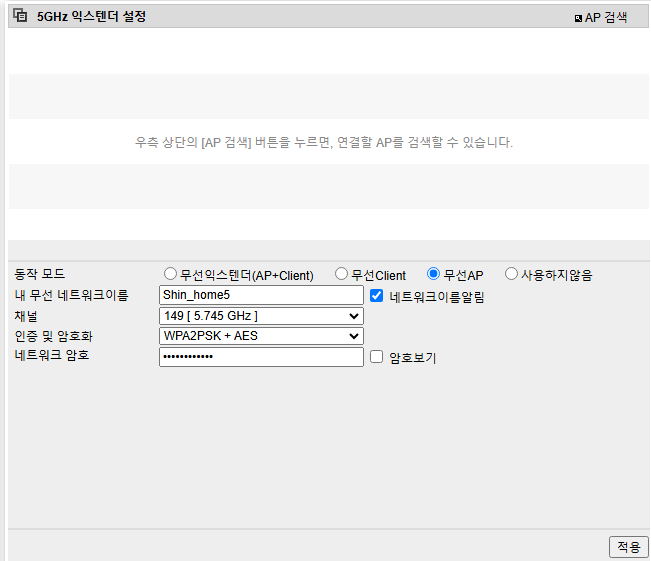Enable the 암호보기 show password checkbox
This screenshot has height=561, width=651.
click(x=377, y=357)
